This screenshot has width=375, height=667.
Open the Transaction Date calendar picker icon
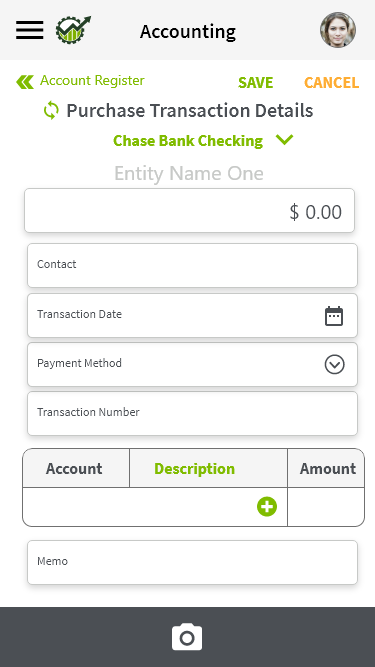pos(334,316)
